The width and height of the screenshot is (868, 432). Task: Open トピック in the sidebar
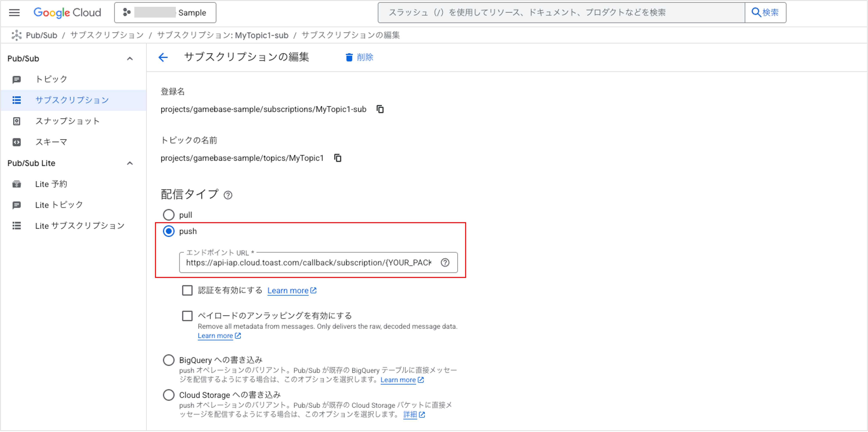pos(73,79)
